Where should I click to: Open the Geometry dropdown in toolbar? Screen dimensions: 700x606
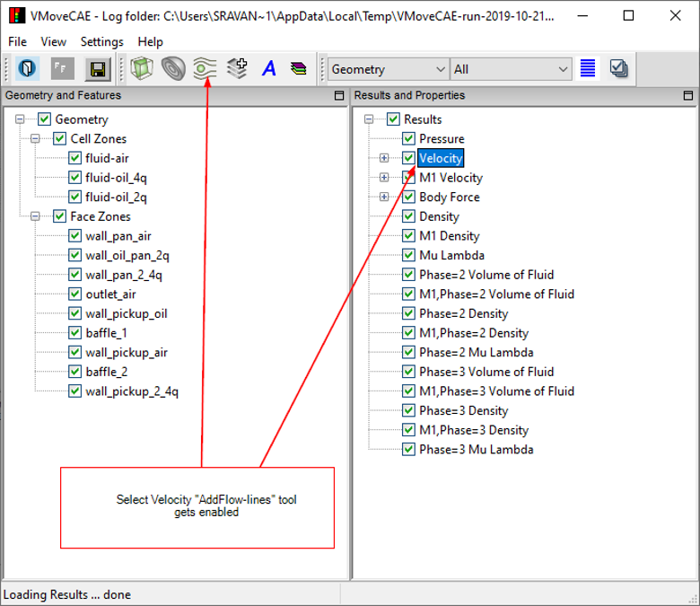pyautogui.click(x=389, y=69)
